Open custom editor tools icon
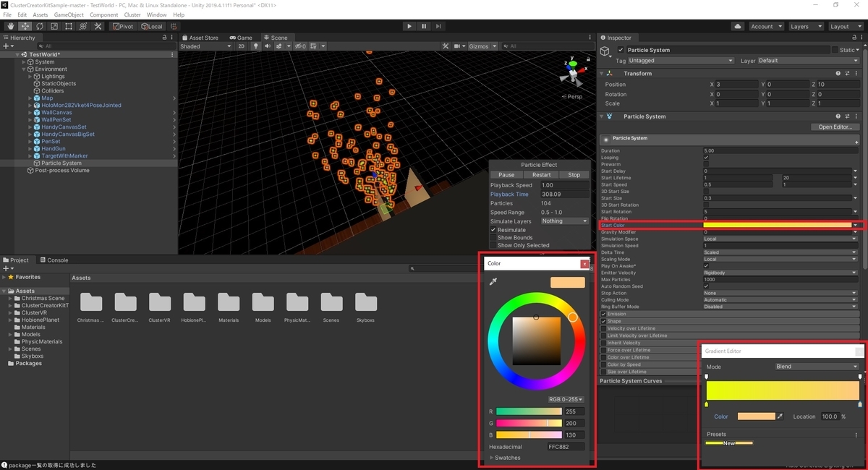 tap(98, 27)
